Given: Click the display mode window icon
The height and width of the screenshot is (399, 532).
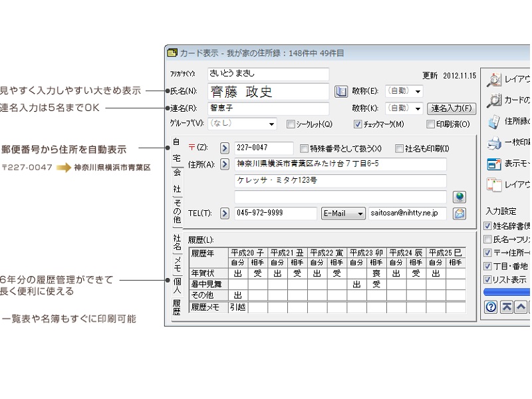Looking at the screenshot, I should (x=493, y=164).
